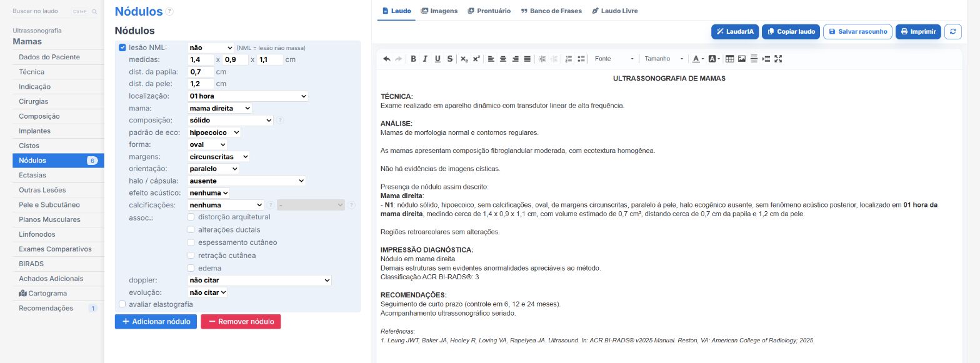The width and height of the screenshot is (980, 363).
Task: Apply bold formatting in editor toolbar
Action: [x=413, y=59]
